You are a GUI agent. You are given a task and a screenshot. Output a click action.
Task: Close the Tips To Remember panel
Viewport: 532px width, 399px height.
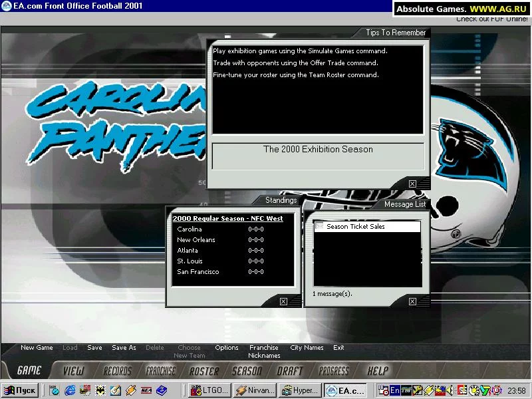(x=412, y=184)
